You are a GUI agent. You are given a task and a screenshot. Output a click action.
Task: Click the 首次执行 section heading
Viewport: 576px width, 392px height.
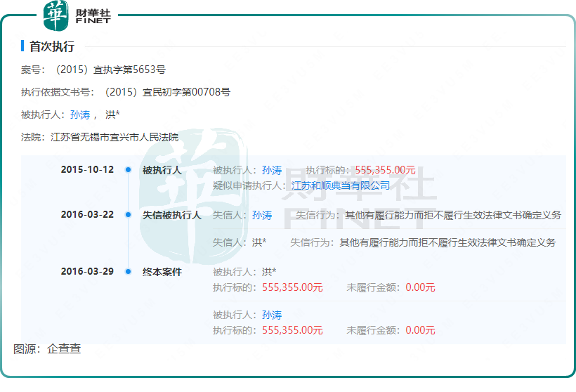(52, 46)
